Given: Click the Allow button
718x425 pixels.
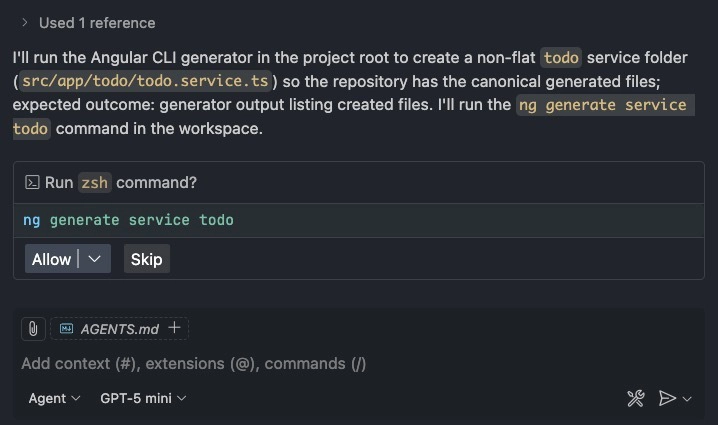Looking at the screenshot, I should (x=52, y=259).
